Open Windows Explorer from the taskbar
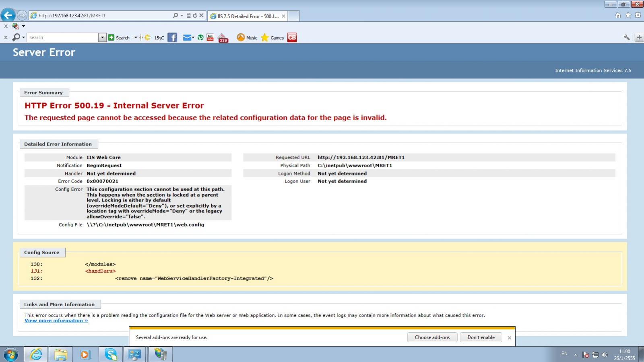This screenshot has width=644, height=362. coord(60,354)
